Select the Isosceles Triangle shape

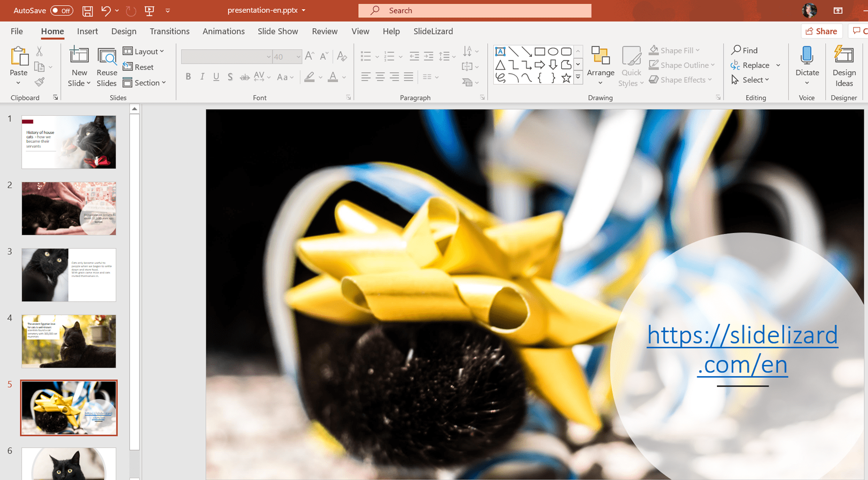pos(500,65)
